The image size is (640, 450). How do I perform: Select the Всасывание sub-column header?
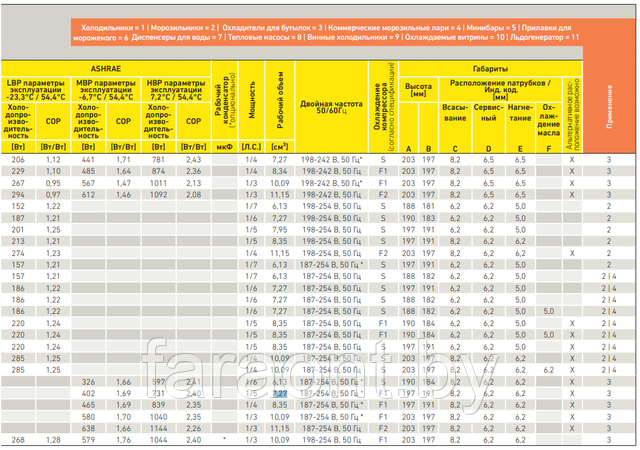click(x=454, y=114)
